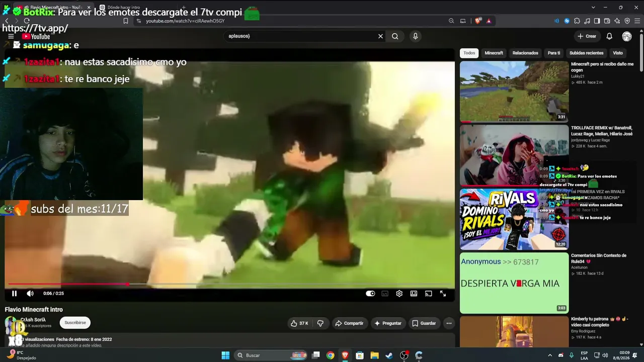This screenshot has width=644, height=362.
Task: Click the taskbar Buscar search box
Action: pyautogui.click(x=272, y=355)
